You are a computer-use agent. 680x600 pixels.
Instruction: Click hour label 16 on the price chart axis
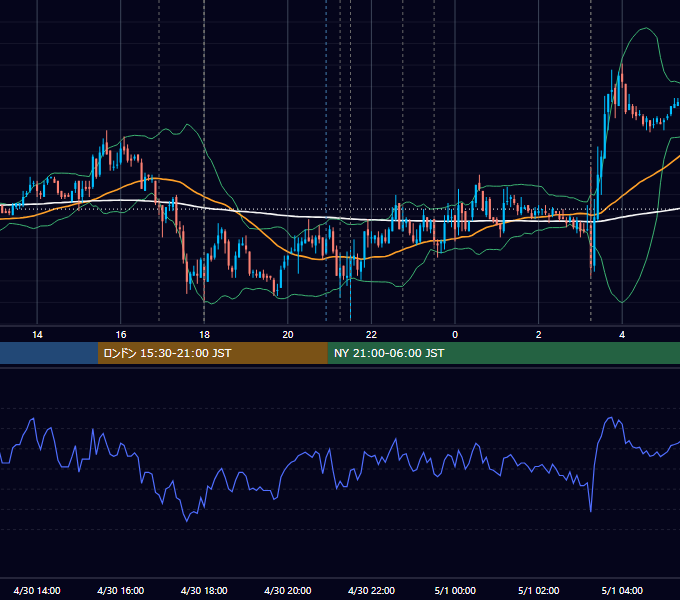click(x=121, y=335)
